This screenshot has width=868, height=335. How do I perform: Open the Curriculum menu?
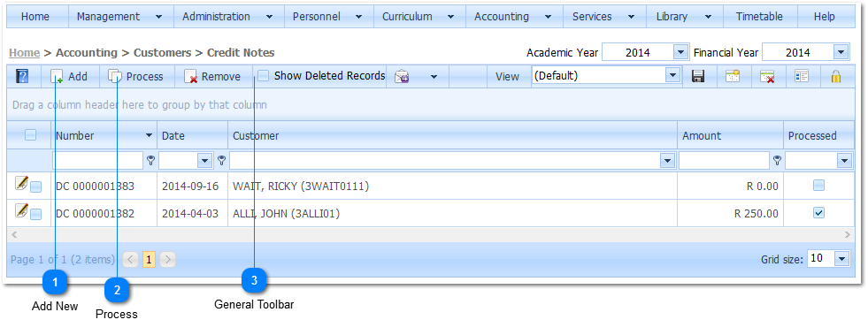[419, 17]
